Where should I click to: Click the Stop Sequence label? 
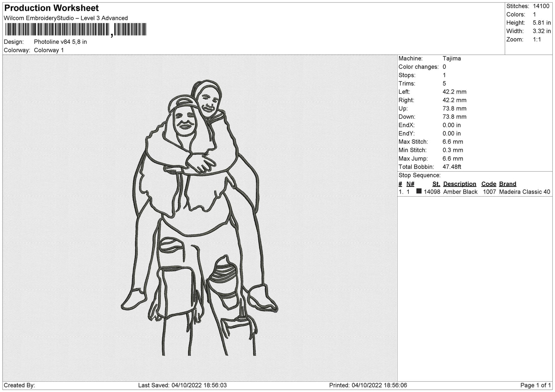[x=419, y=175]
